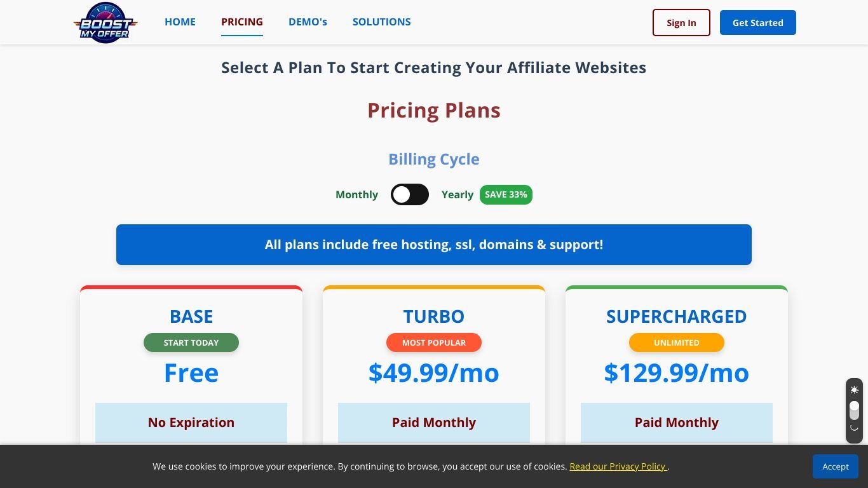Click the UNLIMITED badge on Supercharged
This screenshot has height=488, width=868.
pyautogui.click(x=677, y=342)
